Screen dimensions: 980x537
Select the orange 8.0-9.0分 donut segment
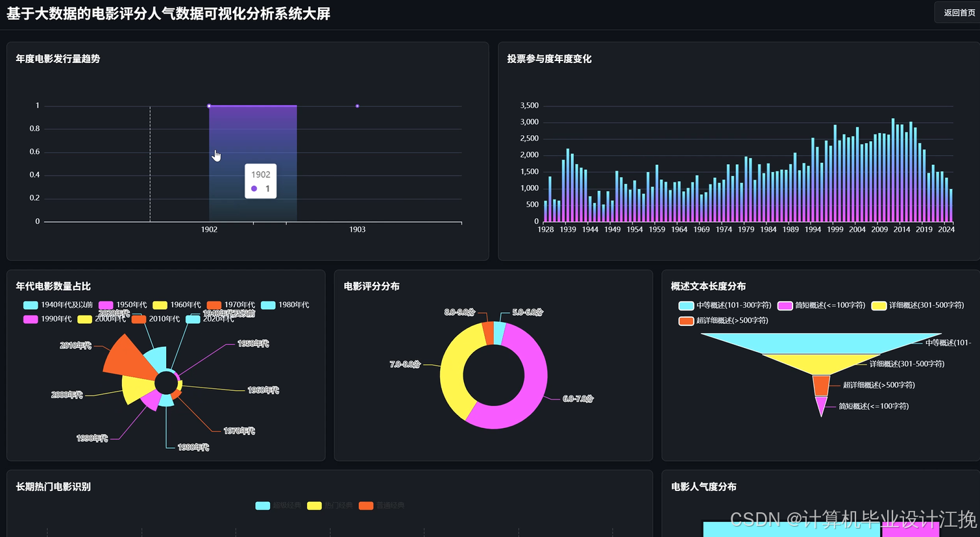tap(487, 332)
